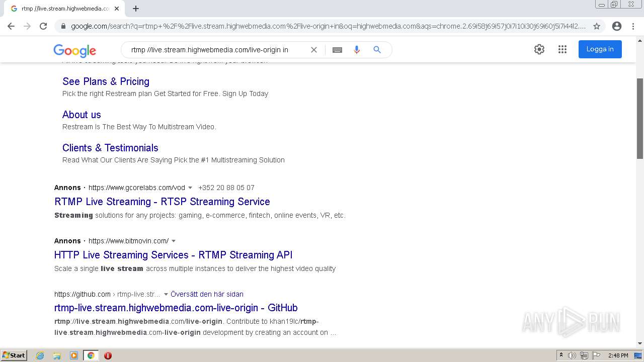Click Översätt den här sidan
Screen dimensions: 644x362
click(x=207, y=294)
